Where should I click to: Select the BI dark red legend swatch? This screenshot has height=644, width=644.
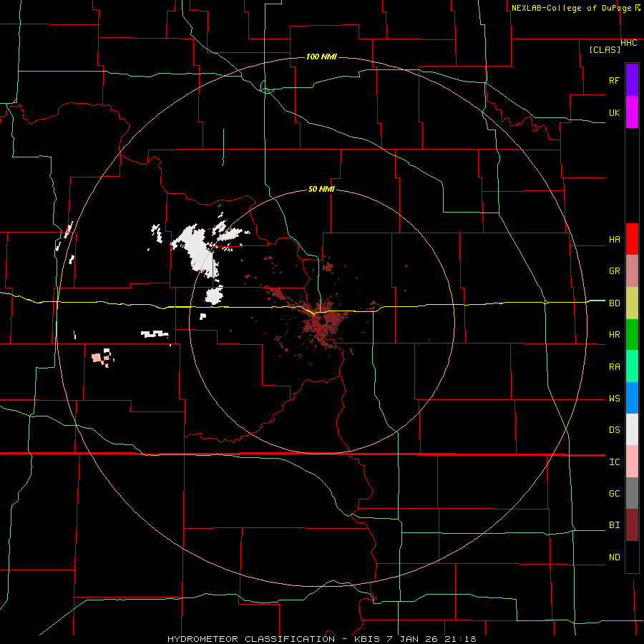point(632,525)
